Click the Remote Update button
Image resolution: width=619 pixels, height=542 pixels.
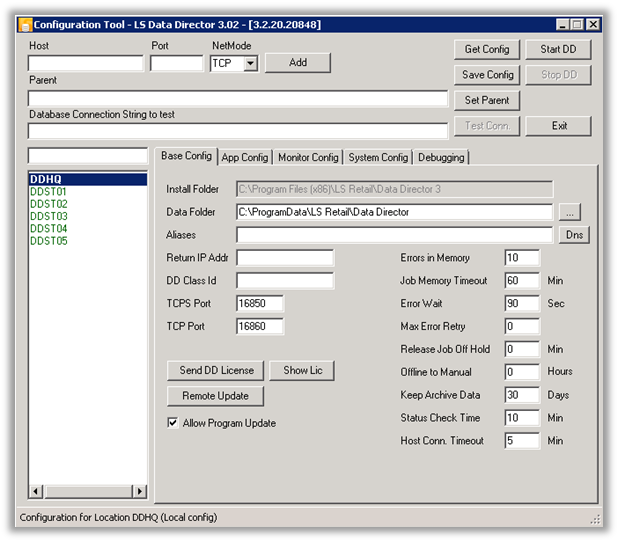point(215,396)
